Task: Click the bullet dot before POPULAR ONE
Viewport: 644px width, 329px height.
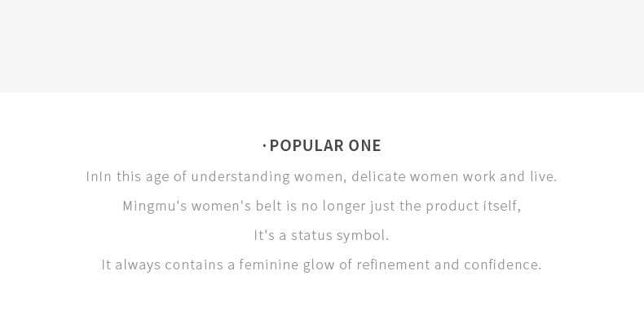Action: pyautogui.click(x=265, y=146)
